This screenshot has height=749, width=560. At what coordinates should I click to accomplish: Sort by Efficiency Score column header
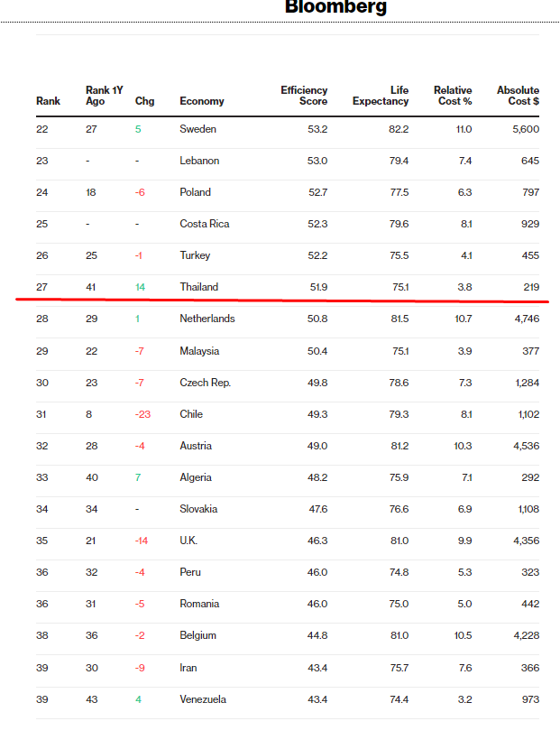point(304,96)
